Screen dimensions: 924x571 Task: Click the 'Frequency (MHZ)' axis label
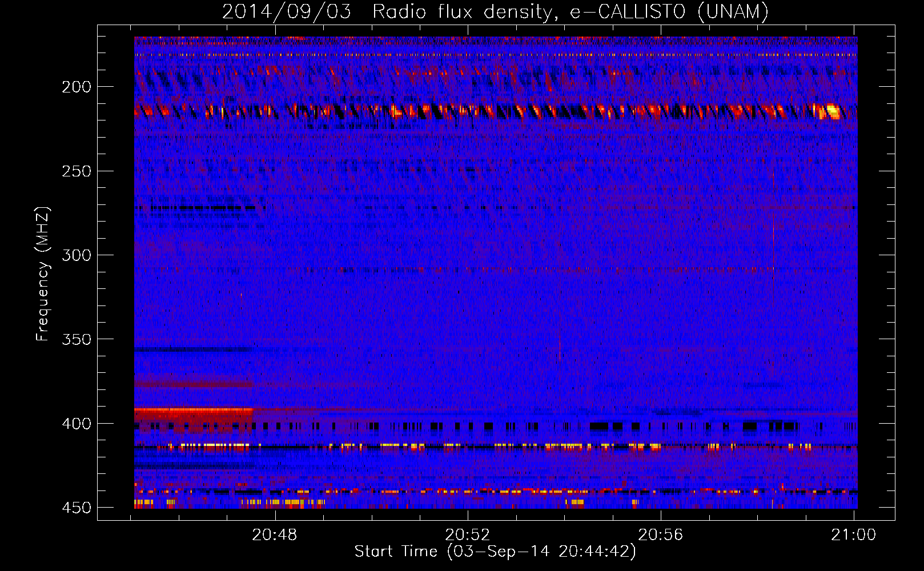43,274
